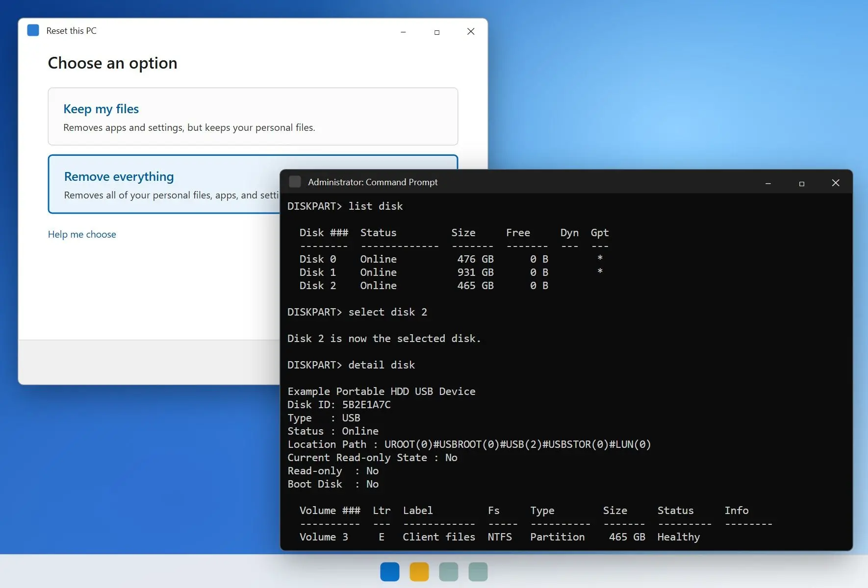Click the 'Administrator: Command Prompt' title text

pyautogui.click(x=373, y=182)
